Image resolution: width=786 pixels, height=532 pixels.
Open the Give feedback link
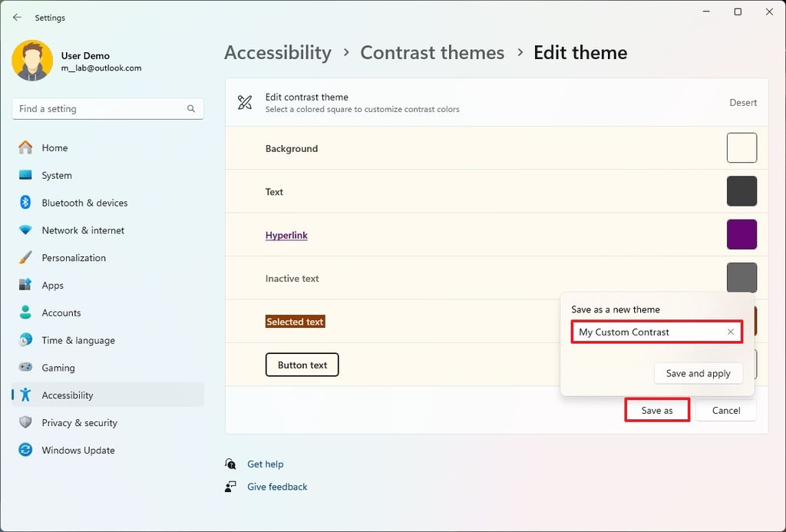(x=276, y=486)
